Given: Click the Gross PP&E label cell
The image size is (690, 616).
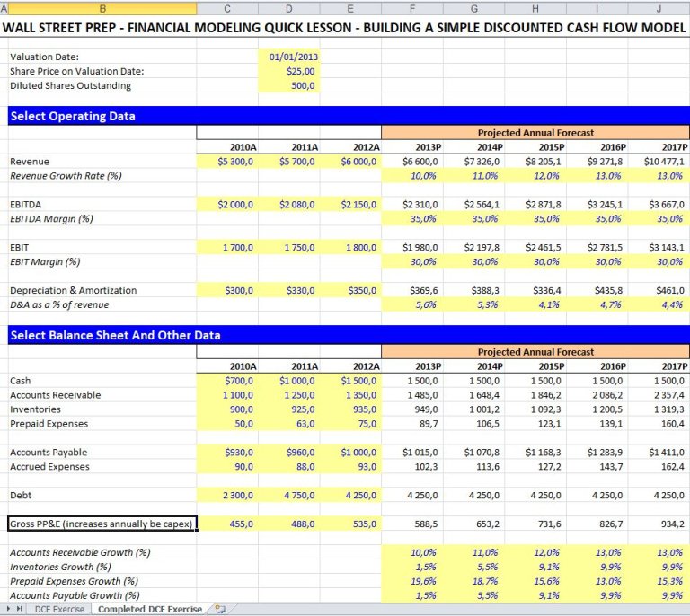Looking at the screenshot, I should pos(102,524).
